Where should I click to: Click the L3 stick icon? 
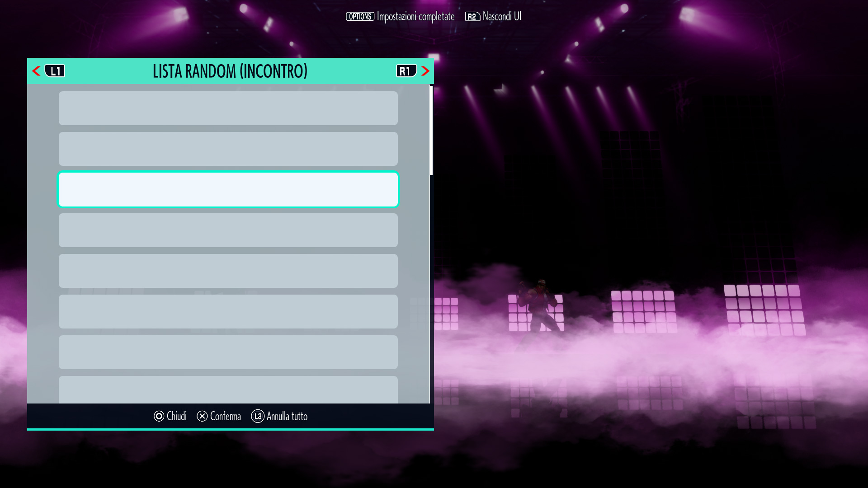point(258,416)
